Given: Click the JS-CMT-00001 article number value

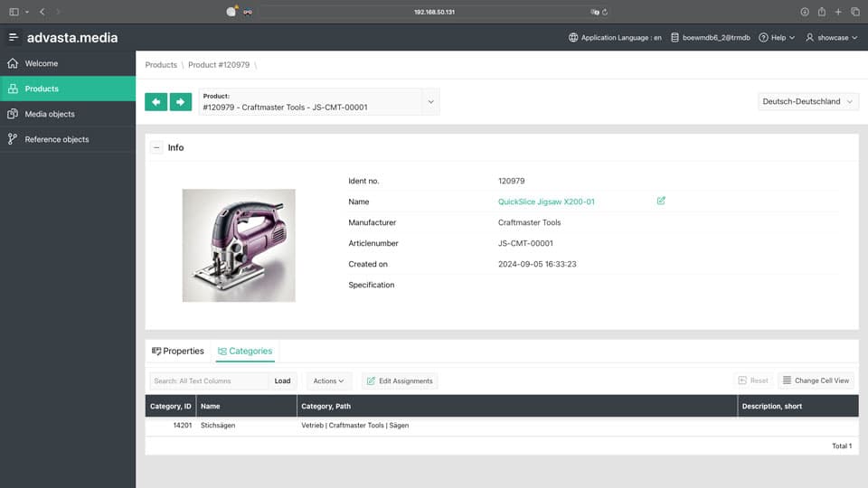Looking at the screenshot, I should coord(525,243).
